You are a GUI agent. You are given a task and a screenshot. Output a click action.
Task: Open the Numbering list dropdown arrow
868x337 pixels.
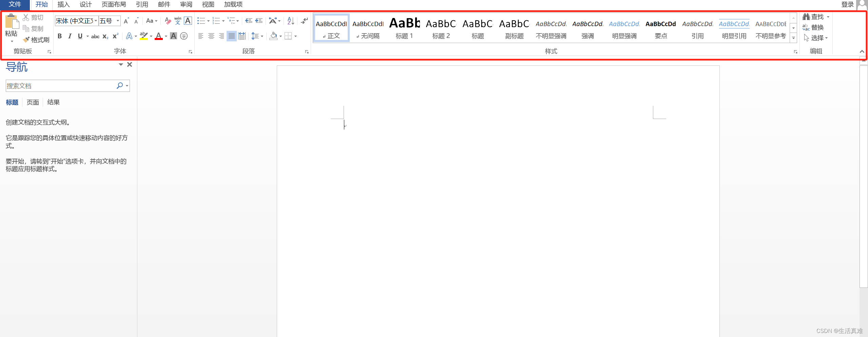click(223, 21)
